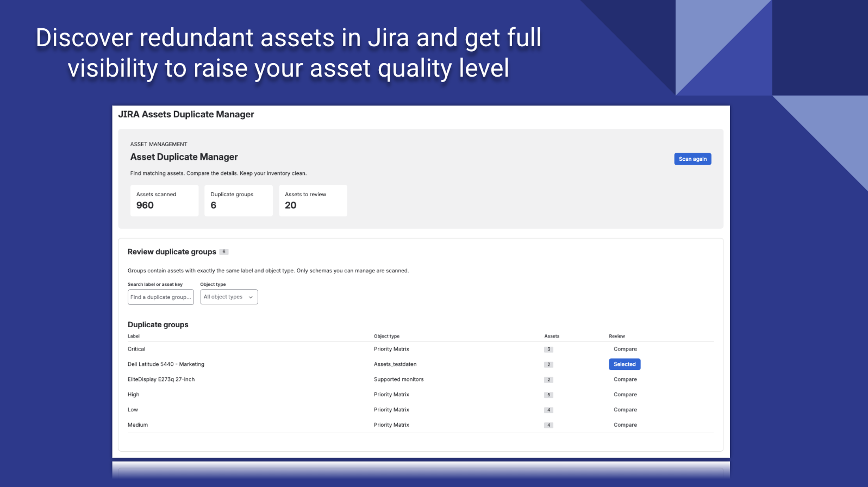Screen dimensions: 868x487
Task: Compare the EliteDisplay E273q 27-inch group
Action: point(625,379)
